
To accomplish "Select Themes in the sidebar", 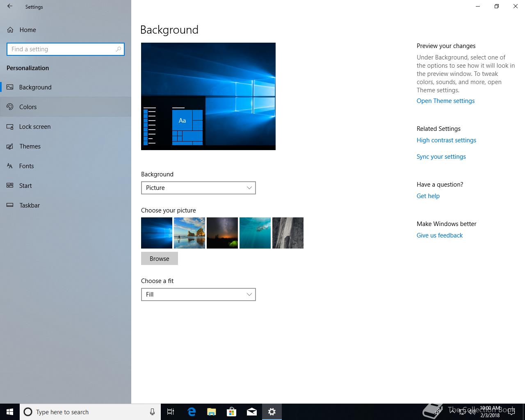I will point(30,146).
